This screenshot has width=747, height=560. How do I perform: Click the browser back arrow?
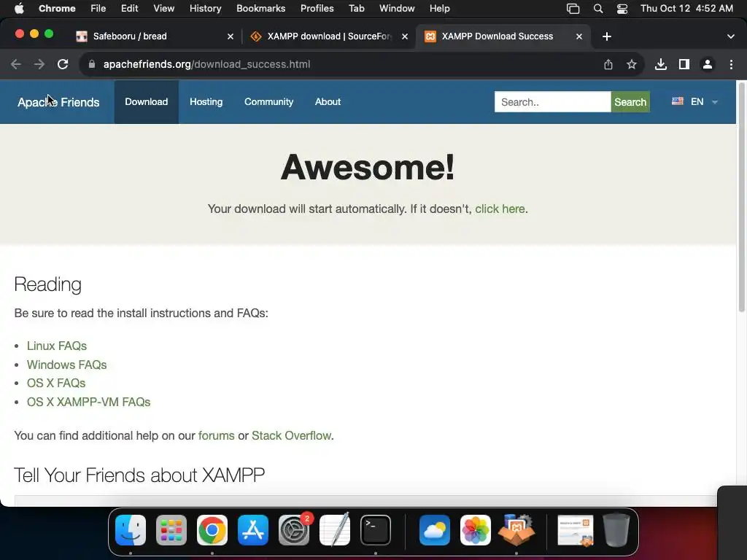(x=16, y=64)
